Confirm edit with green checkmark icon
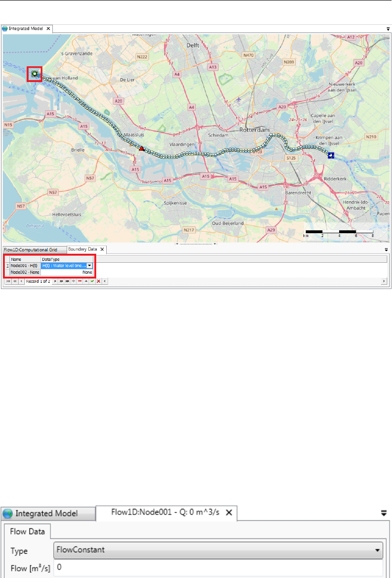392x578 pixels. (92, 281)
